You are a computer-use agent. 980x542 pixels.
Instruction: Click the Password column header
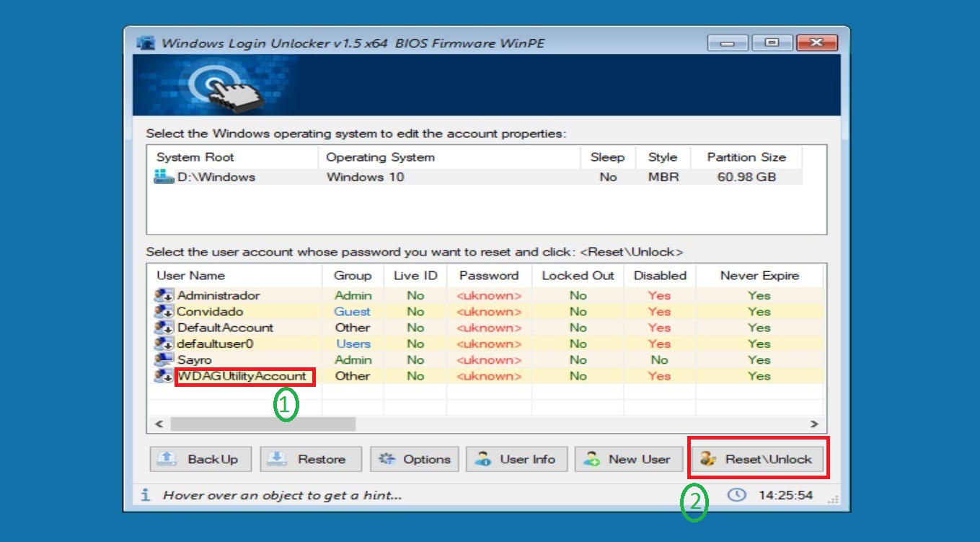point(488,276)
